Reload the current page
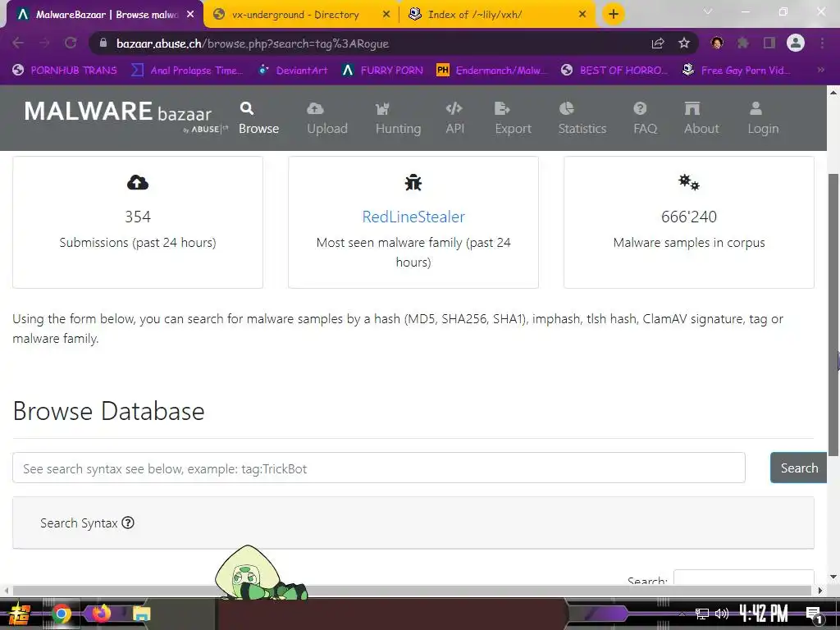Image resolution: width=840 pixels, height=630 pixels. pos(71,43)
